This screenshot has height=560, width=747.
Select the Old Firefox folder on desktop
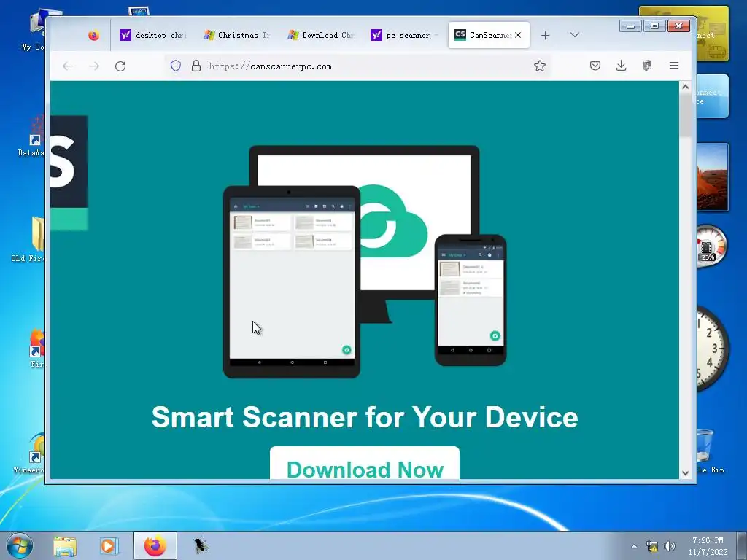[x=29, y=239]
